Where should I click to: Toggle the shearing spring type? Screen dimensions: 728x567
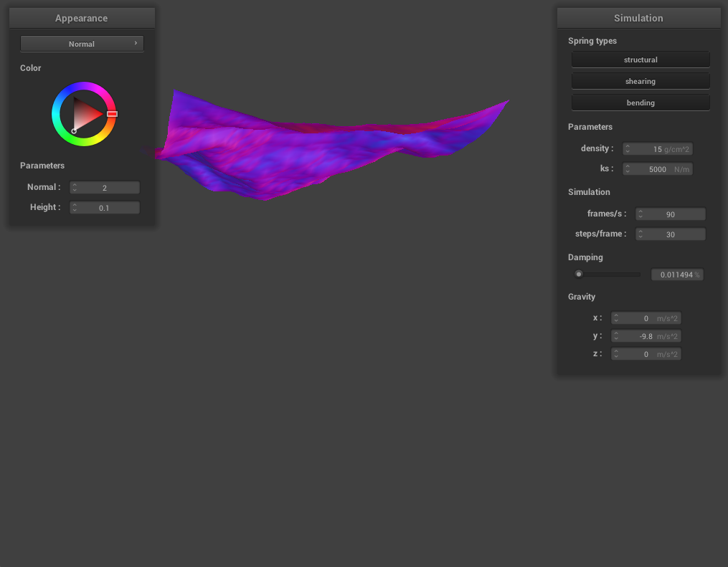coord(640,81)
